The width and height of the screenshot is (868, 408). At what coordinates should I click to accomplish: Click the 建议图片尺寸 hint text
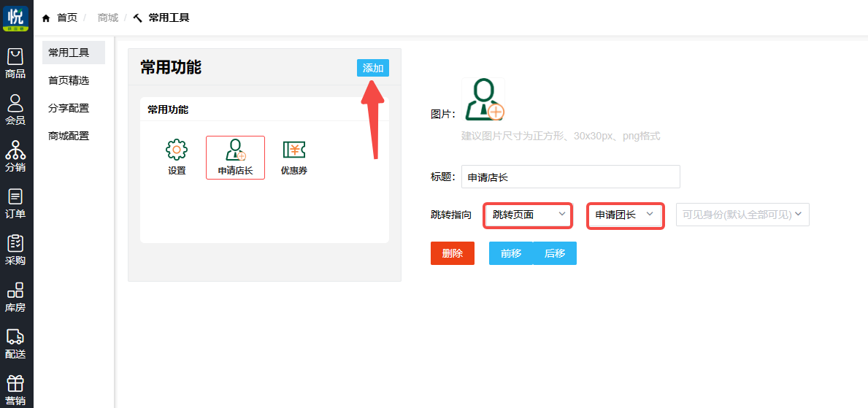tap(561, 136)
